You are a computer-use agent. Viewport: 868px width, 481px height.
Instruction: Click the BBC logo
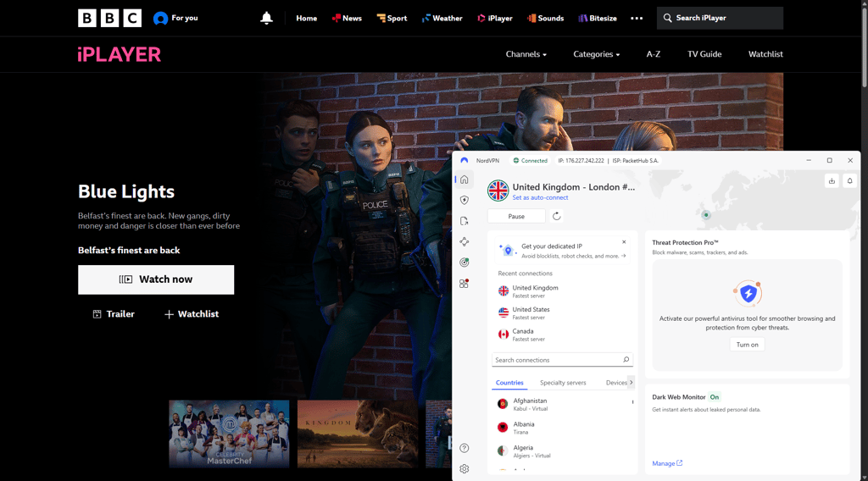(109, 18)
